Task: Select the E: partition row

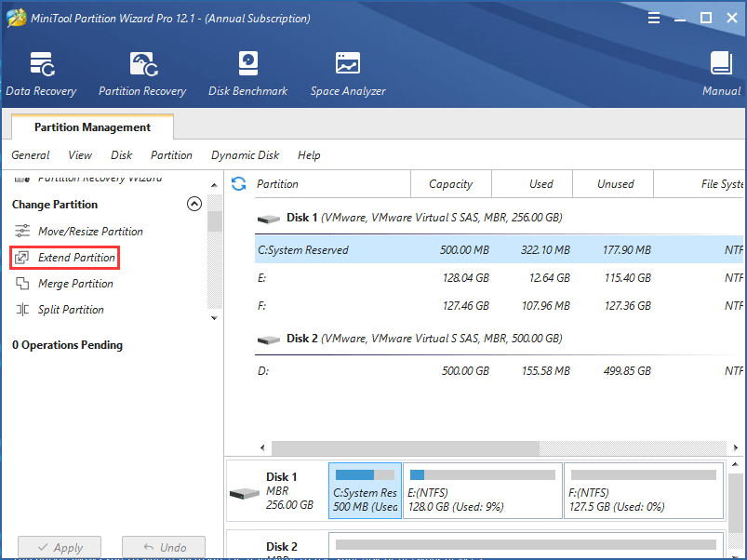Action: click(500, 277)
